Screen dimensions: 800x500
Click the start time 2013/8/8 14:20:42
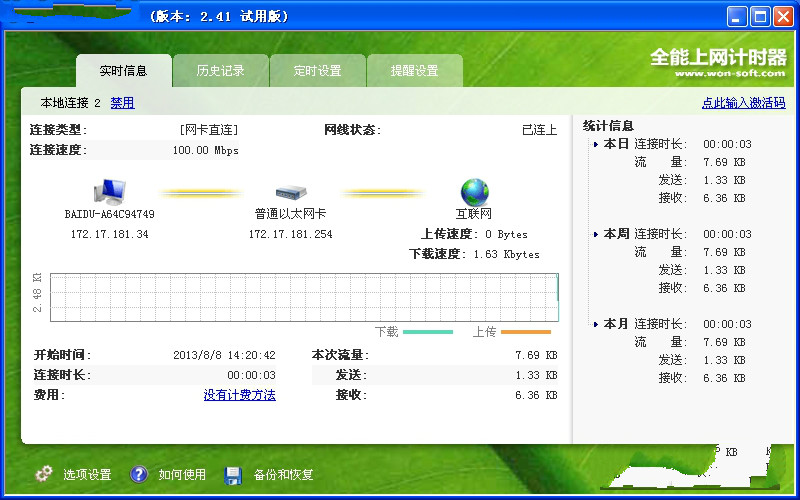click(224, 355)
